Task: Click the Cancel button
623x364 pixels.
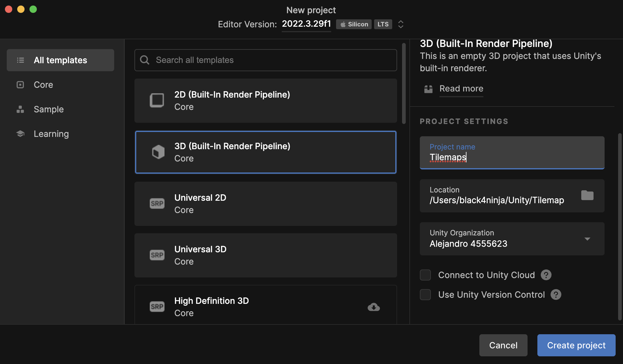Action: coord(503,345)
